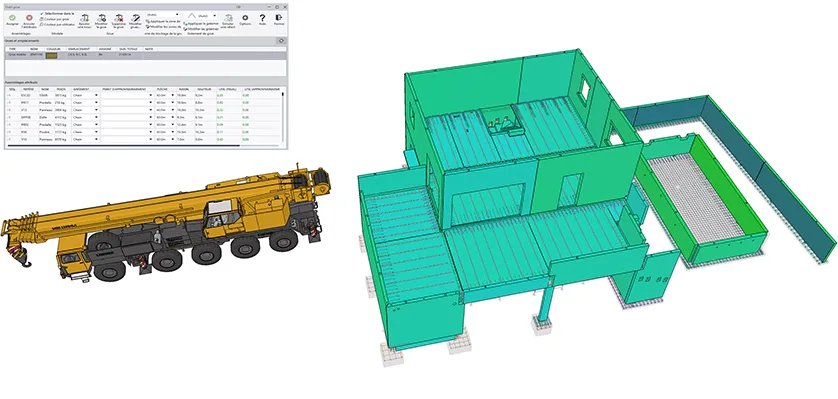Click the red Annuler l'attribution icon
Screen dimensions: 838x399
coord(29,18)
